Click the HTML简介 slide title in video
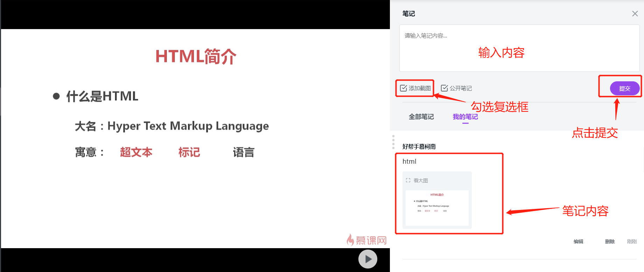Screen dimensions: 644x272 [196, 56]
